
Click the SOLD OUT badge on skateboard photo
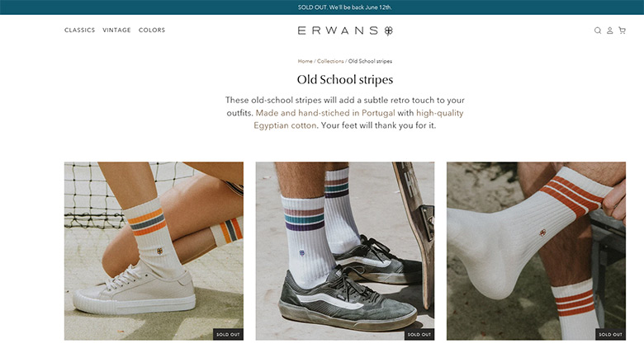(x=419, y=335)
